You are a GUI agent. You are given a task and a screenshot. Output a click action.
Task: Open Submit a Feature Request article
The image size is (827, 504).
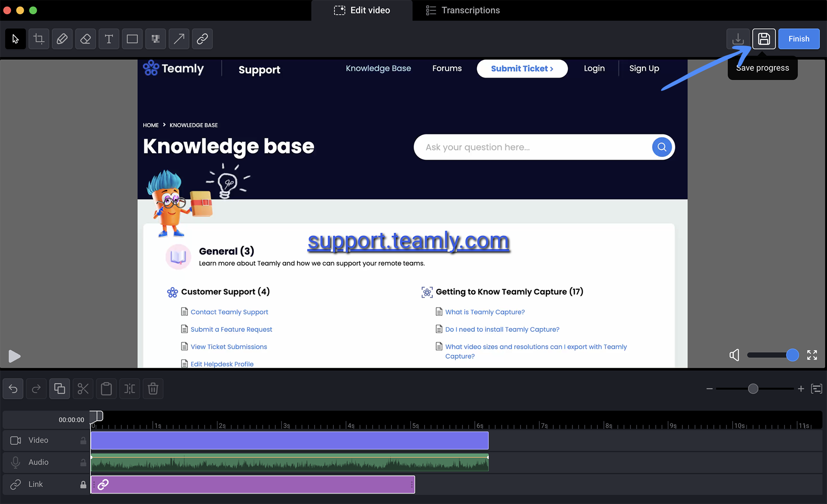231,330
